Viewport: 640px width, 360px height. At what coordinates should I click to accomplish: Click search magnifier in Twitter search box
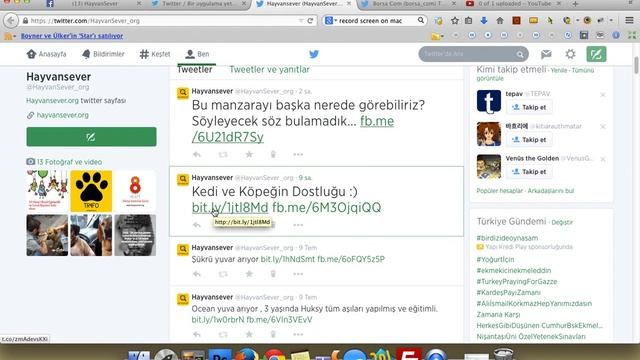pos(520,54)
